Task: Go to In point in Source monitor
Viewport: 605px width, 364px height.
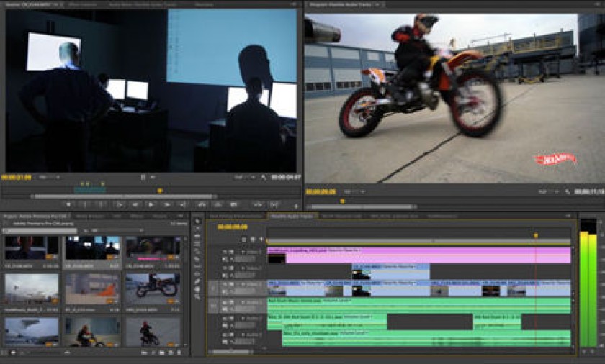Action: click(x=120, y=204)
